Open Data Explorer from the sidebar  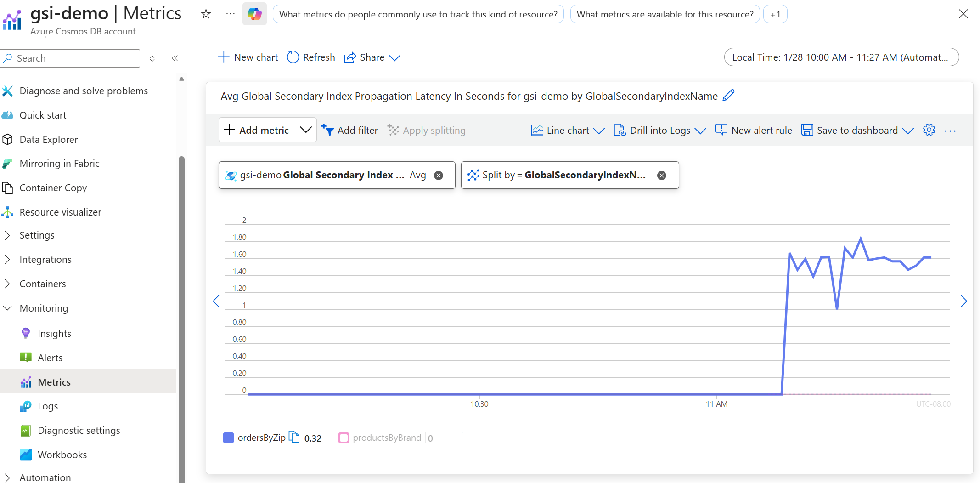(x=48, y=139)
